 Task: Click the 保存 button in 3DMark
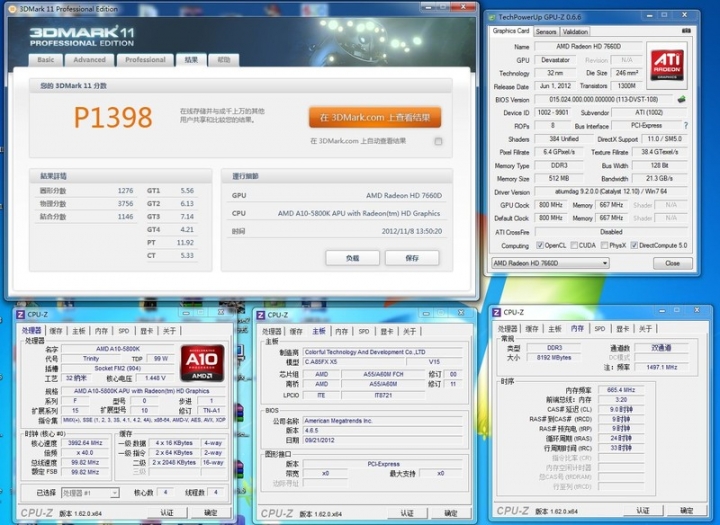(412, 258)
